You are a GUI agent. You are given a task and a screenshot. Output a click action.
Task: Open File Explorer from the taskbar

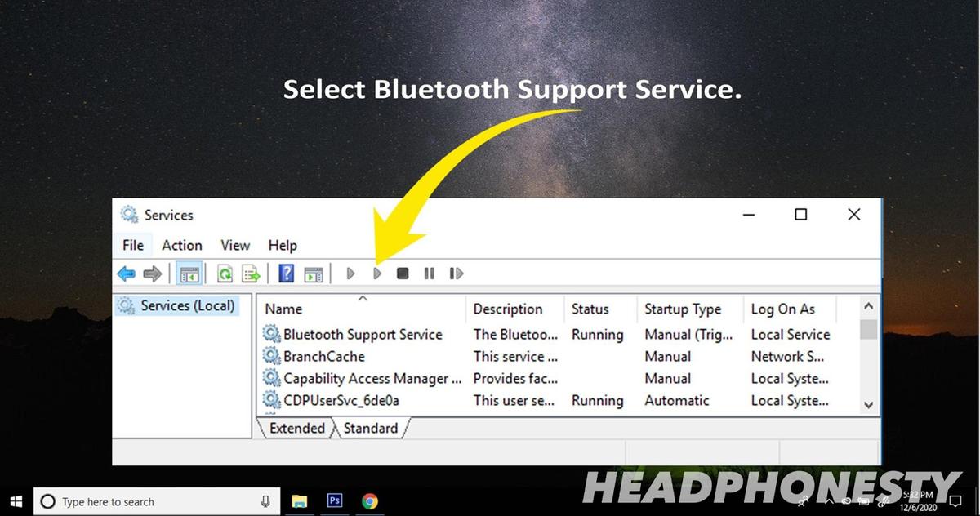tap(300, 501)
